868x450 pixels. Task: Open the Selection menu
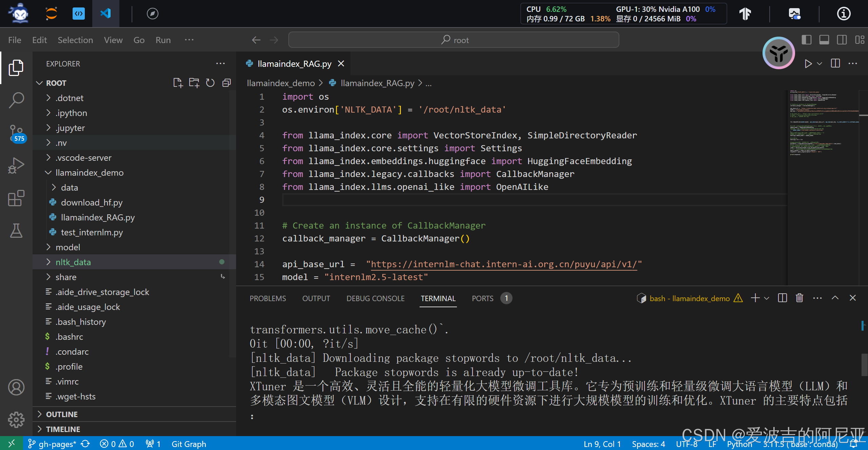tap(75, 40)
